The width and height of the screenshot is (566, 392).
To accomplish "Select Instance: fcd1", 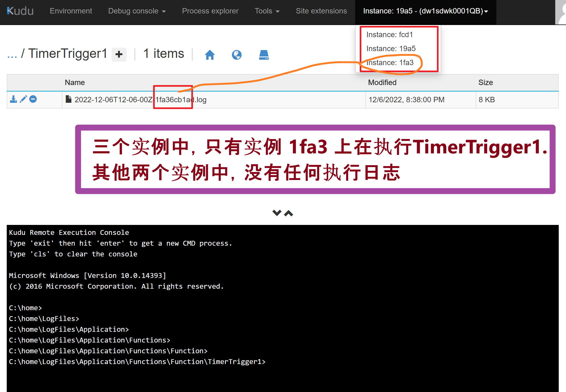I will [x=389, y=35].
